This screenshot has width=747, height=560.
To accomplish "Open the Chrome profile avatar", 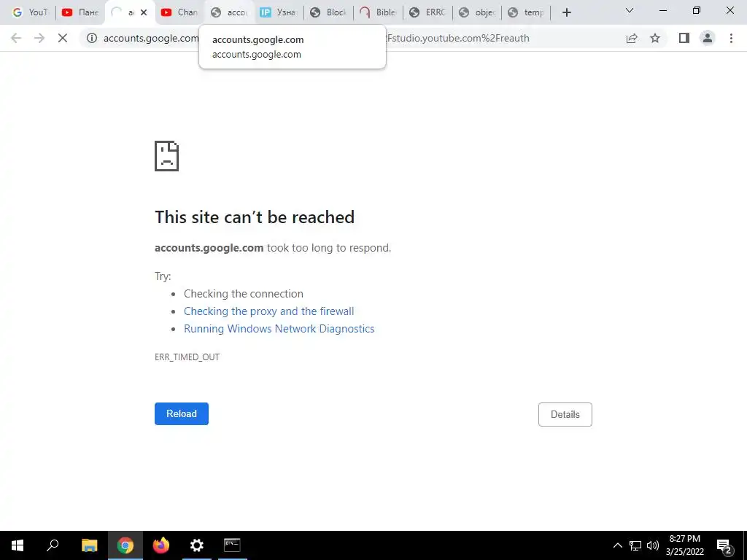I will coord(708,38).
